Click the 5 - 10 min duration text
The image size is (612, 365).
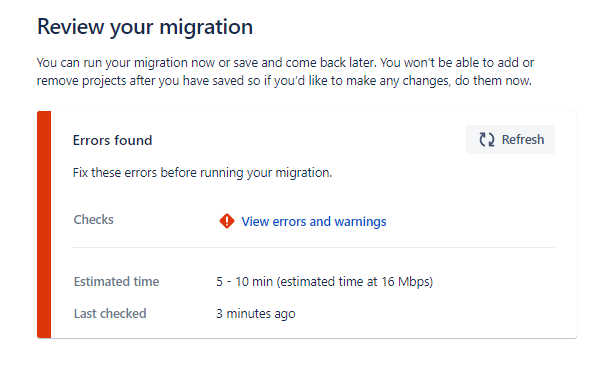[x=244, y=281]
